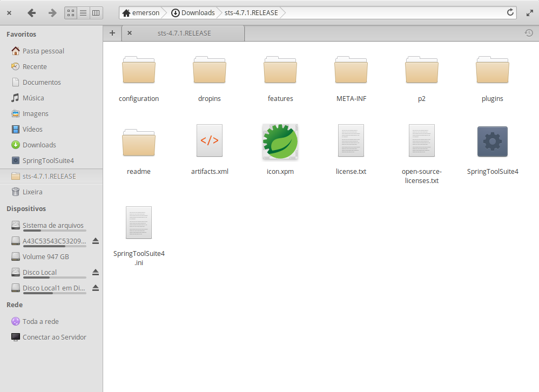Navigate to Downloads in breadcrumb
Screen dimensions: 539x392
click(x=193, y=13)
